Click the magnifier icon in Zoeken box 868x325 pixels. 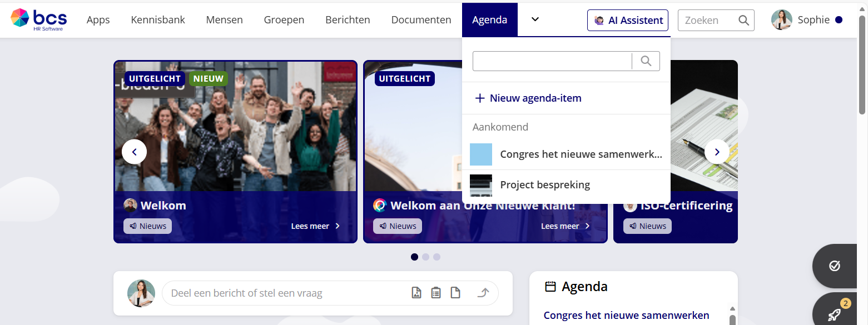pos(743,21)
